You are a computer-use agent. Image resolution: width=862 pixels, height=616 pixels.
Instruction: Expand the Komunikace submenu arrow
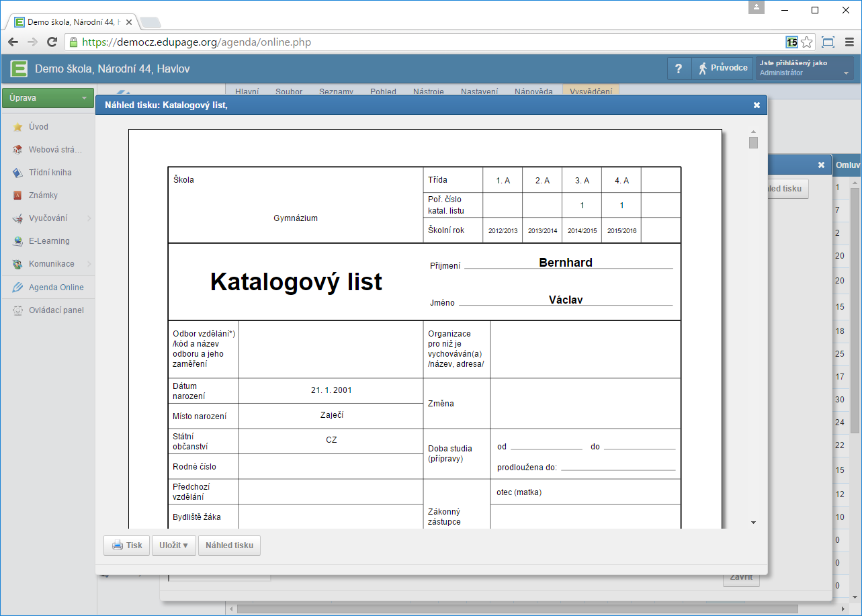pos(89,264)
